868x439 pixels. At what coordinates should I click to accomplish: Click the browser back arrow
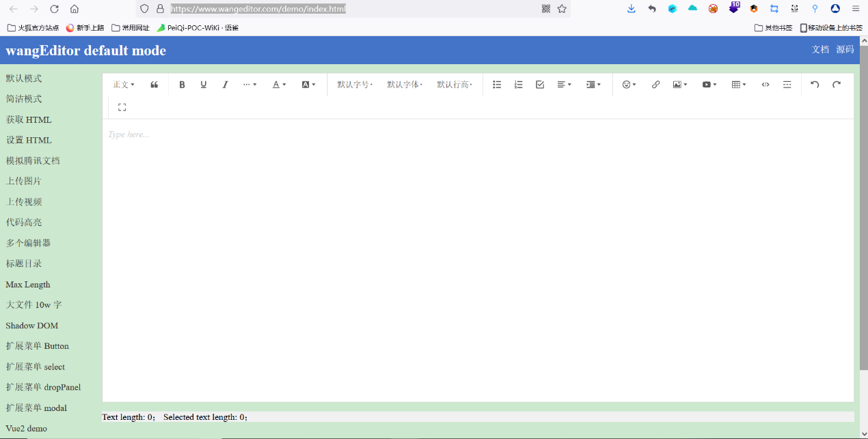(x=14, y=9)
